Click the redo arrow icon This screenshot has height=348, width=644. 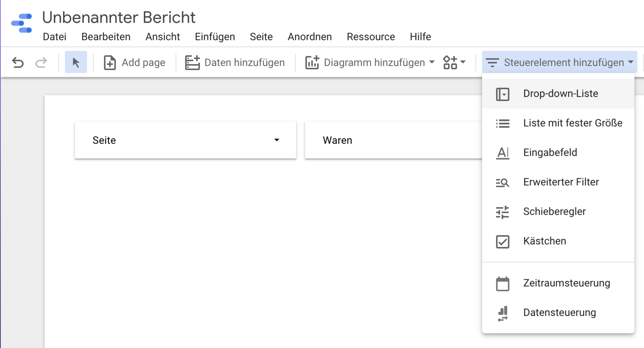pos(41,62)
